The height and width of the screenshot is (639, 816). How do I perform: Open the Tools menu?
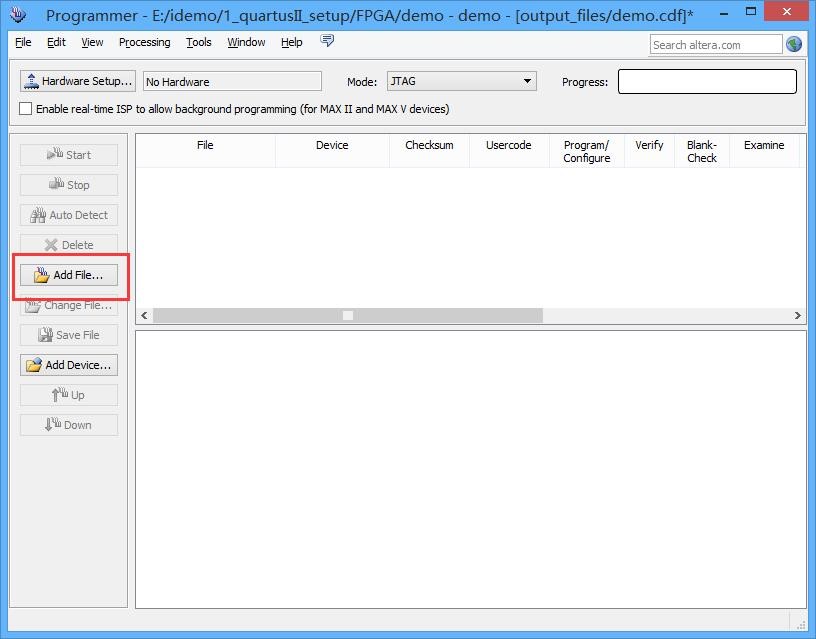199,42
